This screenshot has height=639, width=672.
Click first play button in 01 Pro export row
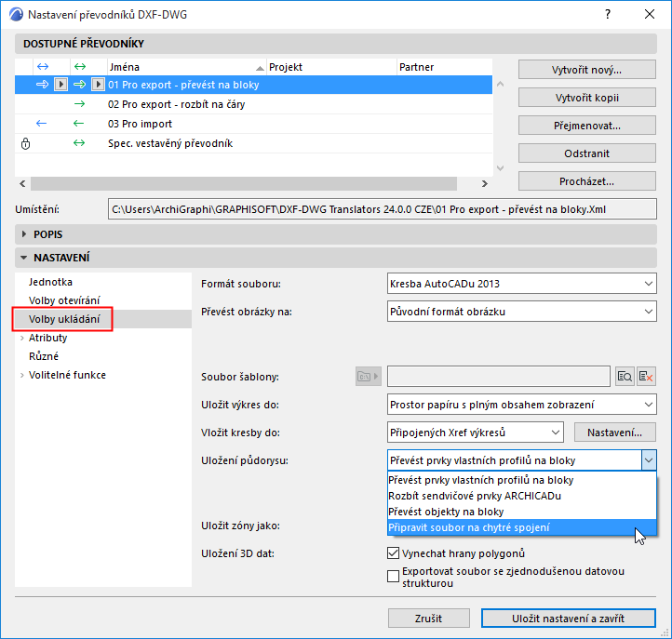60,85
